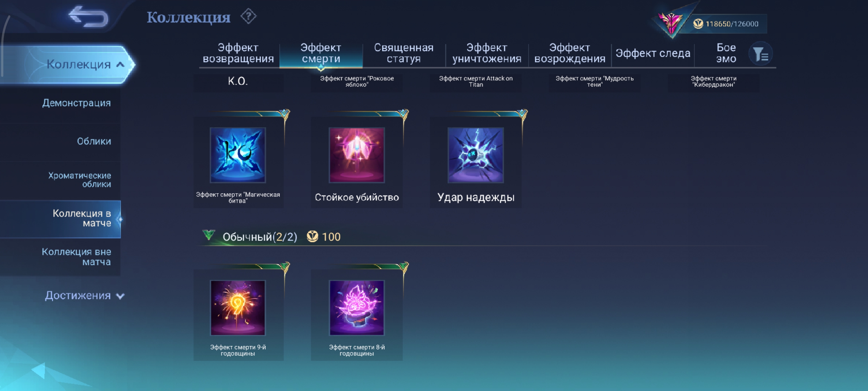
Task: Select the Стойкое убийство effect icon
Action: click(357, 155)
